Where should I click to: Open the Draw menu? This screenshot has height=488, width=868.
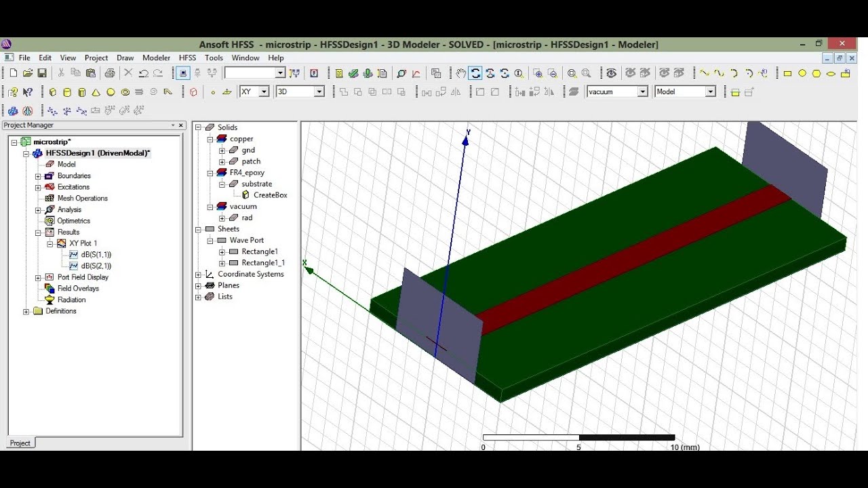(125, 58)
